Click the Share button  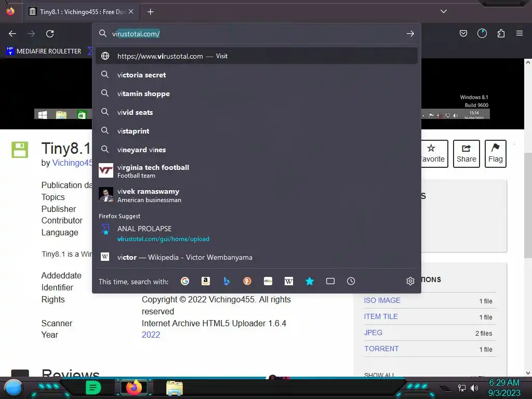(x=466, y=154)
